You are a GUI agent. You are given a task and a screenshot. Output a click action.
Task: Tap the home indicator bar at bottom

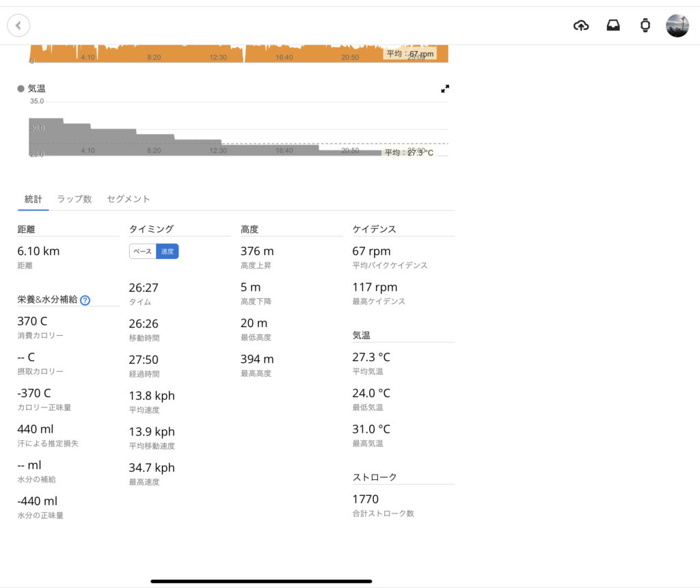[x=261, y=581]
